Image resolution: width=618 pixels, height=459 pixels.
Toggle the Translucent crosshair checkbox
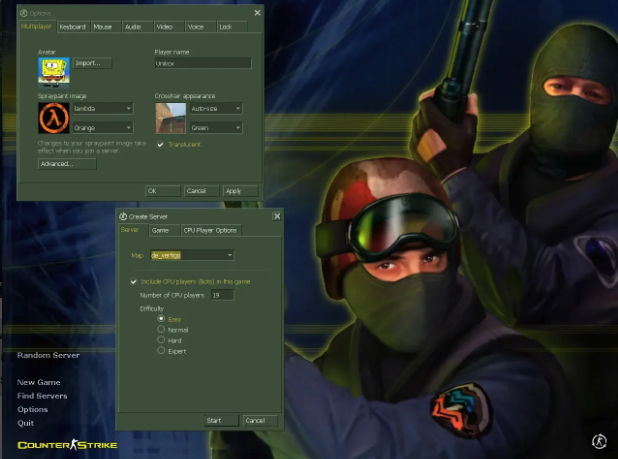161,144
